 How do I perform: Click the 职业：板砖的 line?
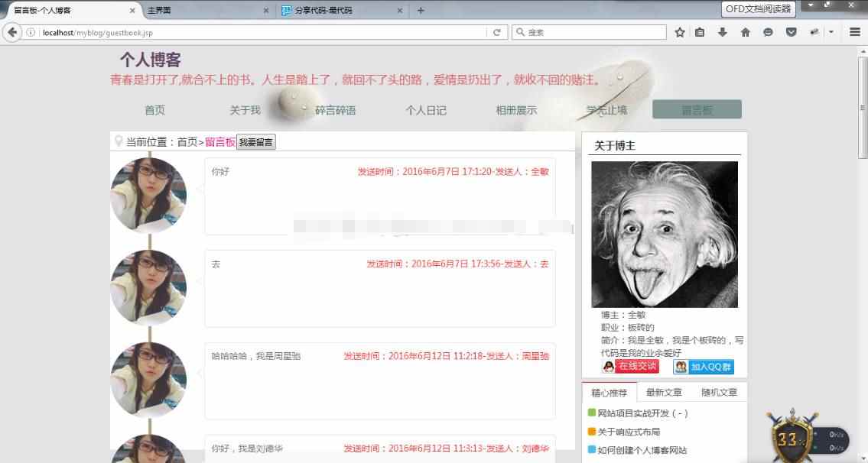point(628,328)
